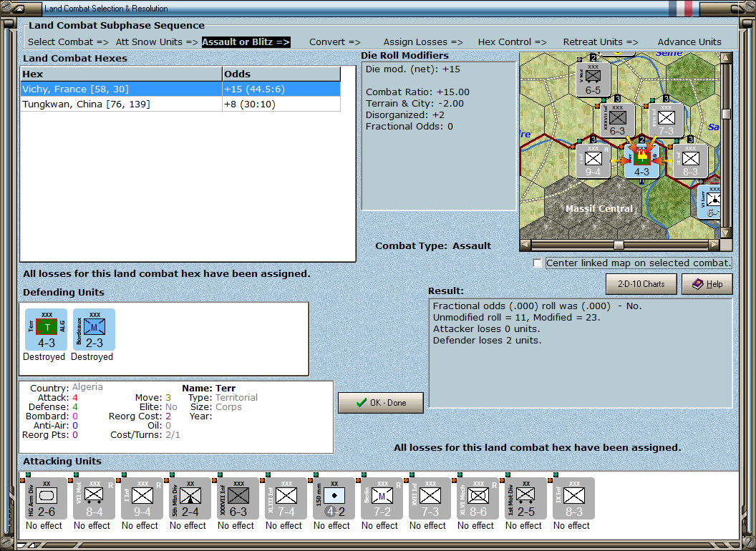Select the Berlin militia 7-2 unit
The image size is (756, 551).
[382, 498]
